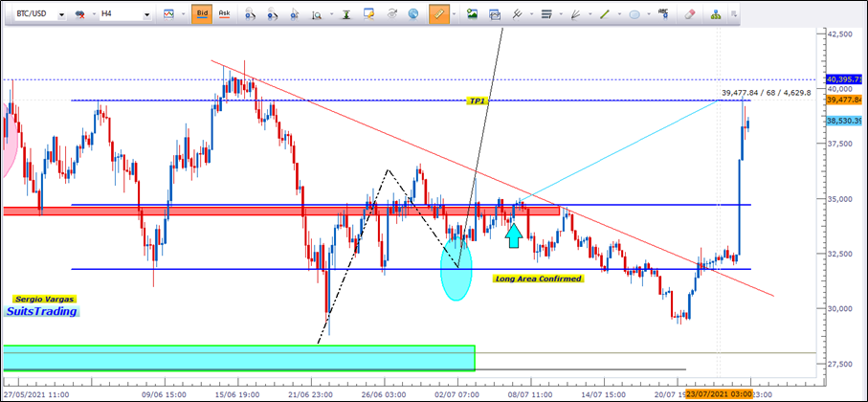This screenshot has width=868, height=402.
Task: Click the save chart as image icon
Action: [472, 14]
